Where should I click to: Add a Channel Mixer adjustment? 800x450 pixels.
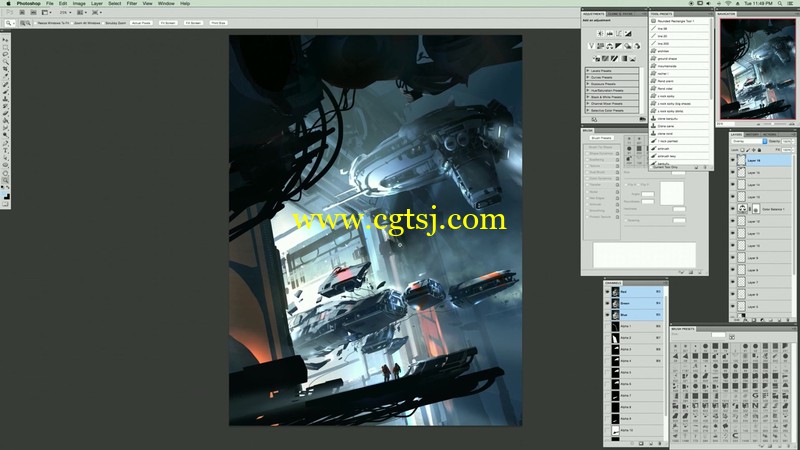pyautogui.click(x=637, y=46)
